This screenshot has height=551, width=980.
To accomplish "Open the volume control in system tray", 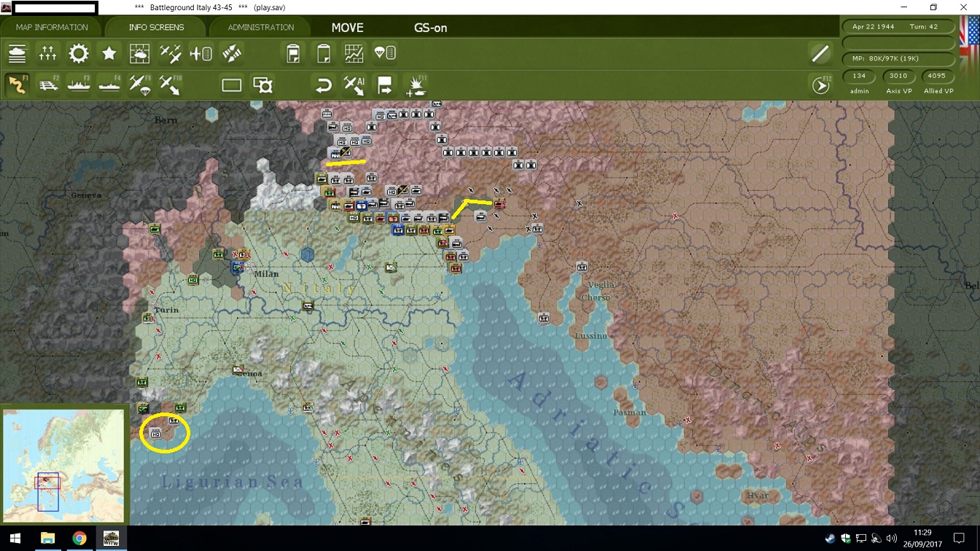I will click(890, 539).
